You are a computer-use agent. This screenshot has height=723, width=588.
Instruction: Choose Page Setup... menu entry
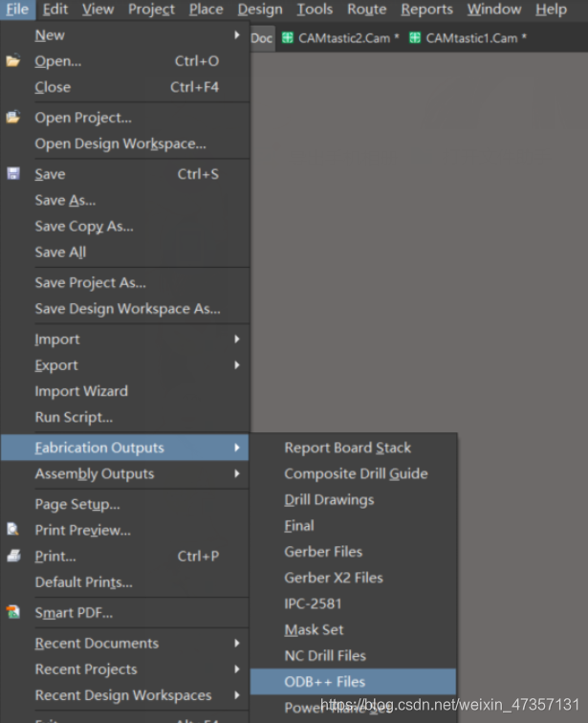pos(125,504)
